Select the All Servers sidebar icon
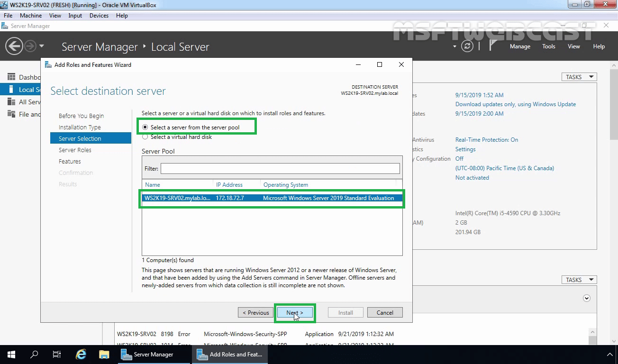Image resolution: width=618 pixels, height=364 pixels. pos(11,101)
